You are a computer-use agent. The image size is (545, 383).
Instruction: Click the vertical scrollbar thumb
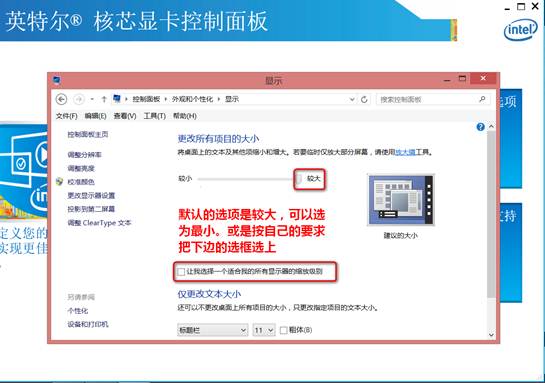click(x=491, y=214)
